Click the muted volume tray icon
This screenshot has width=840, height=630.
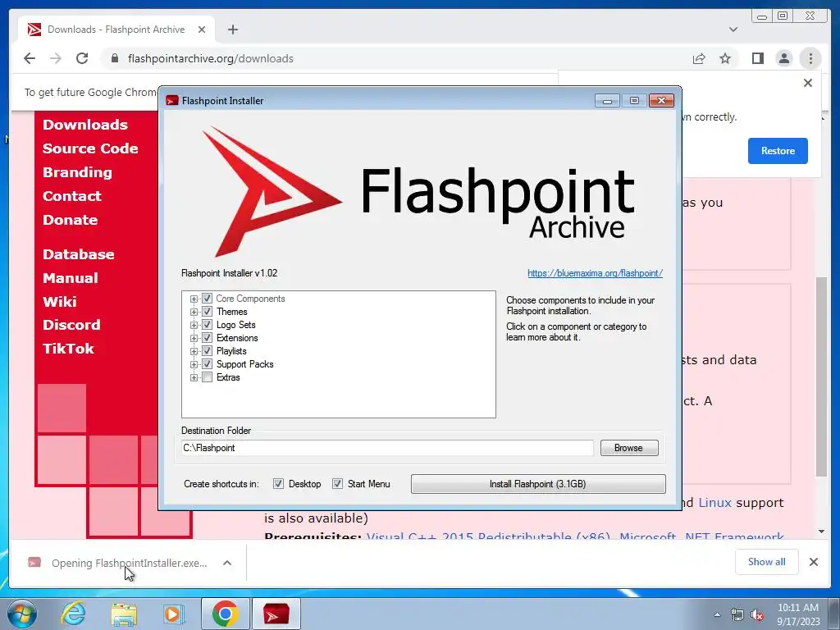click(x=757, y=615)
